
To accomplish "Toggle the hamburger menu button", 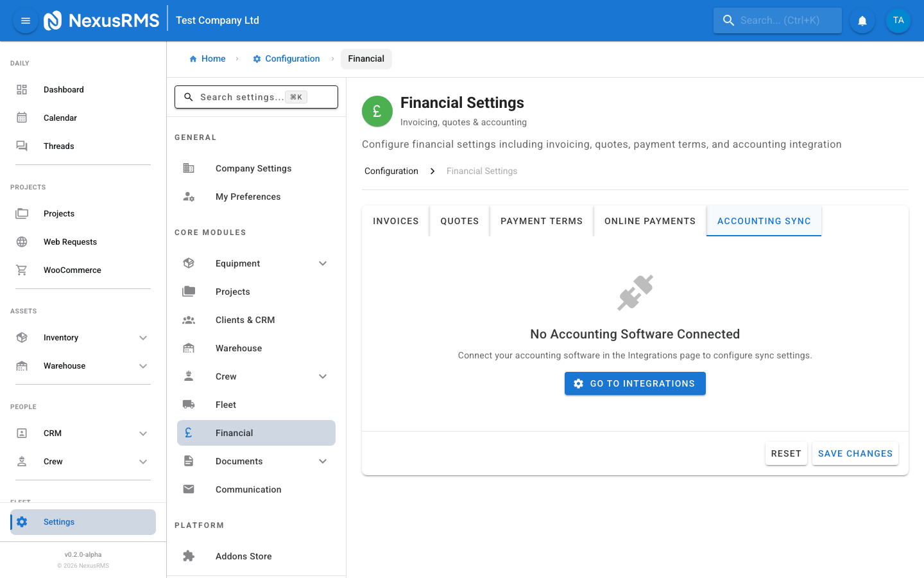I will [25, 20].
